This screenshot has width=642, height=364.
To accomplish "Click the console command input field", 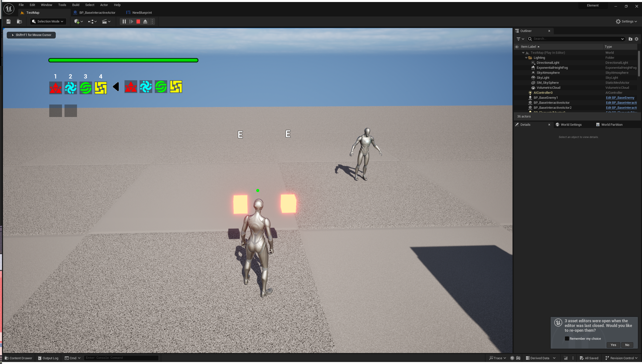I will (x=121, y=358).
